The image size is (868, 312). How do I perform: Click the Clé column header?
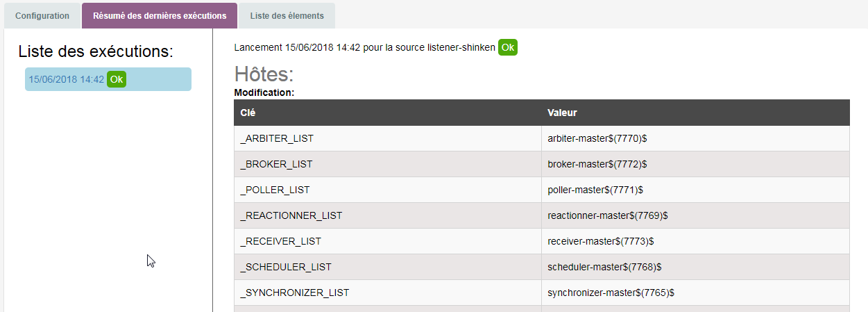(248, 113)
